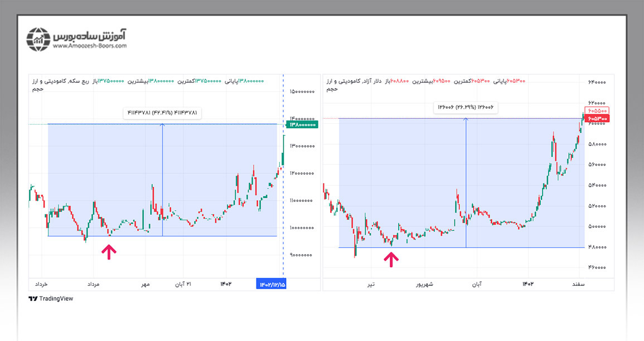
Task: Click the red up arrow on the coin chart
Action: coord(109,252)
